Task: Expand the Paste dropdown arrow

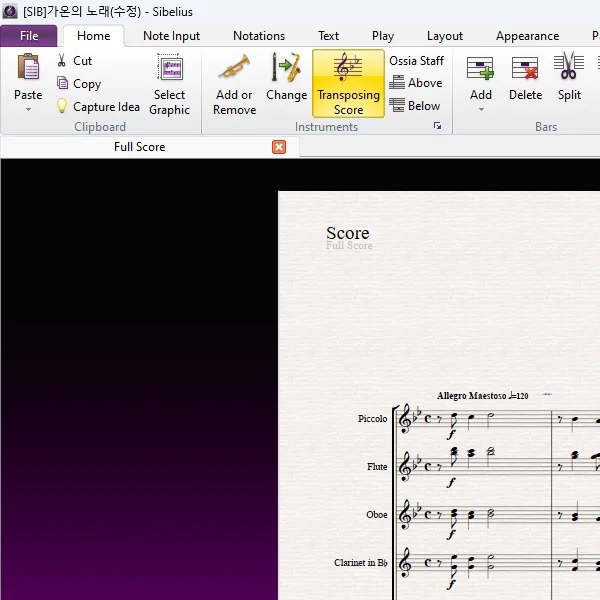Action: click(28, 109)
